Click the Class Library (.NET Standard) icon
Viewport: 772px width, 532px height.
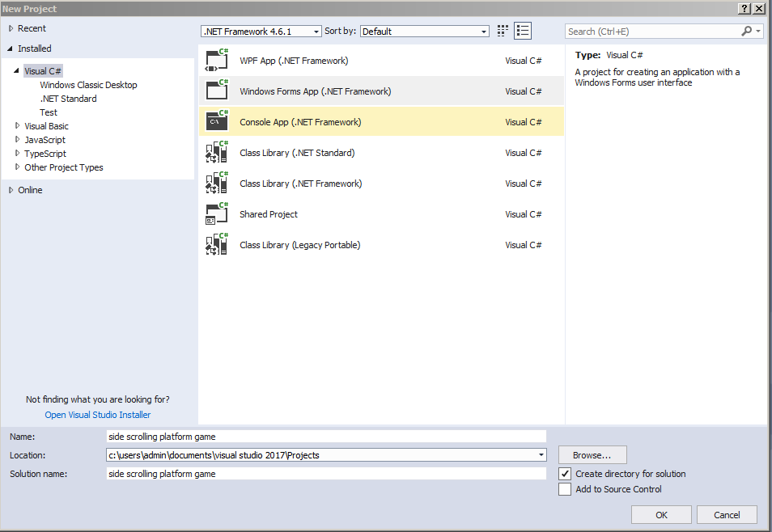(x=217, y=153)
